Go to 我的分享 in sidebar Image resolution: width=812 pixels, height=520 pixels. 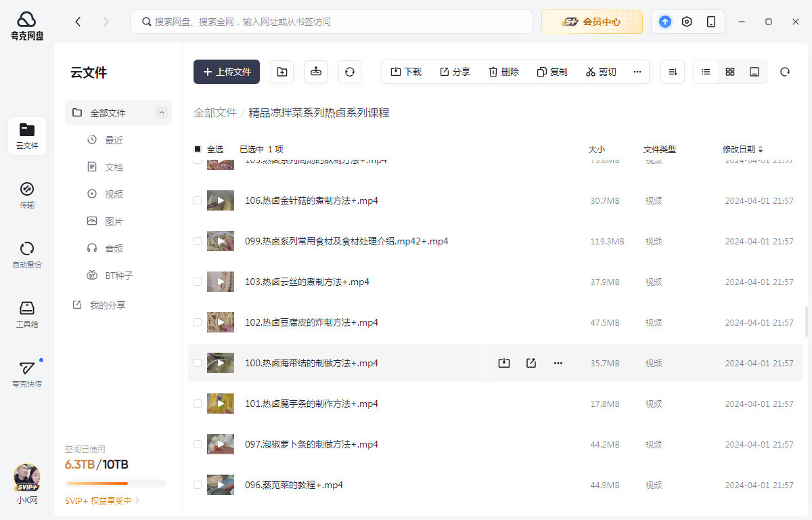[x=107, y=305]
